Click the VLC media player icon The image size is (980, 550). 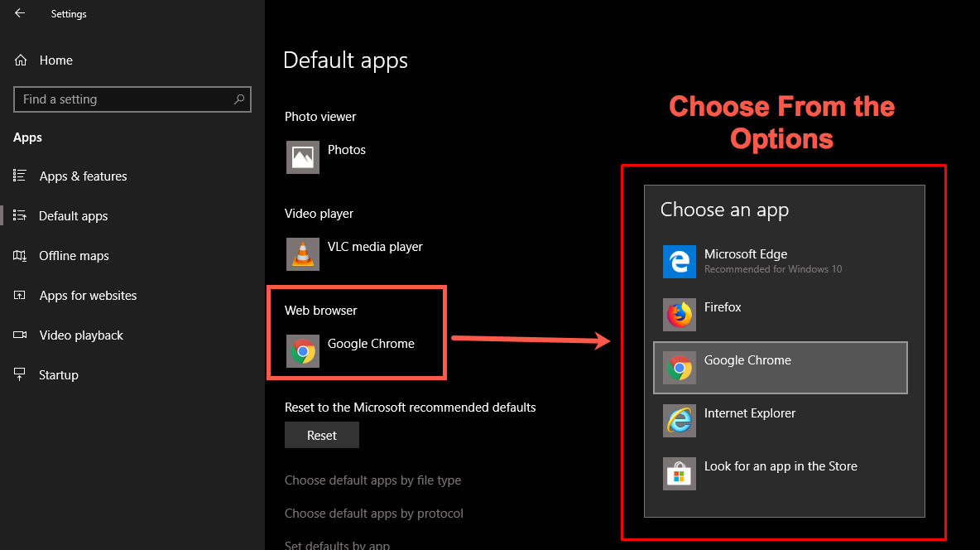302,254
